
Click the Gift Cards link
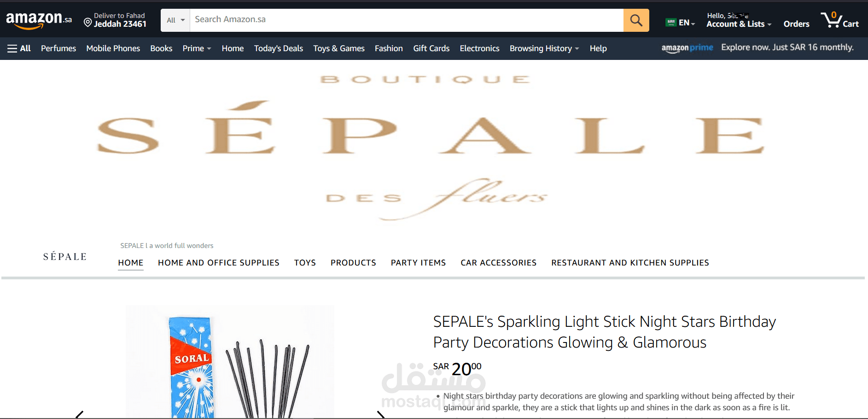431,48
